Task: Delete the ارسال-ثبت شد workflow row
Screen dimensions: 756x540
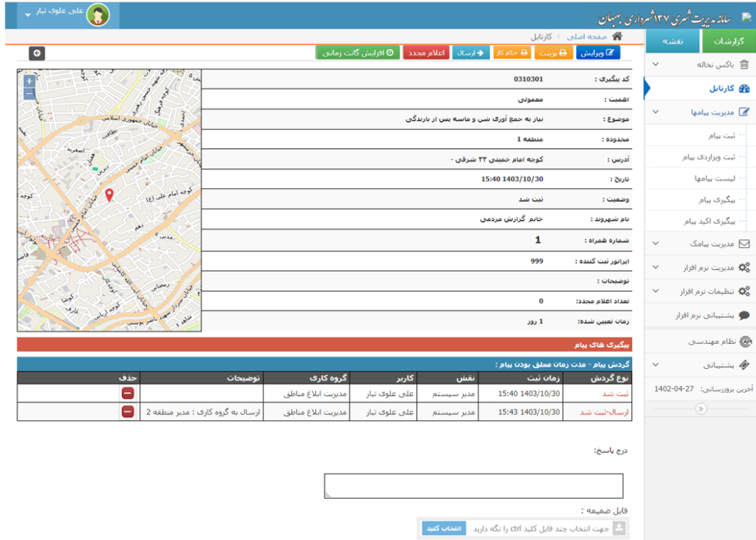Action: tap(128, 412)
